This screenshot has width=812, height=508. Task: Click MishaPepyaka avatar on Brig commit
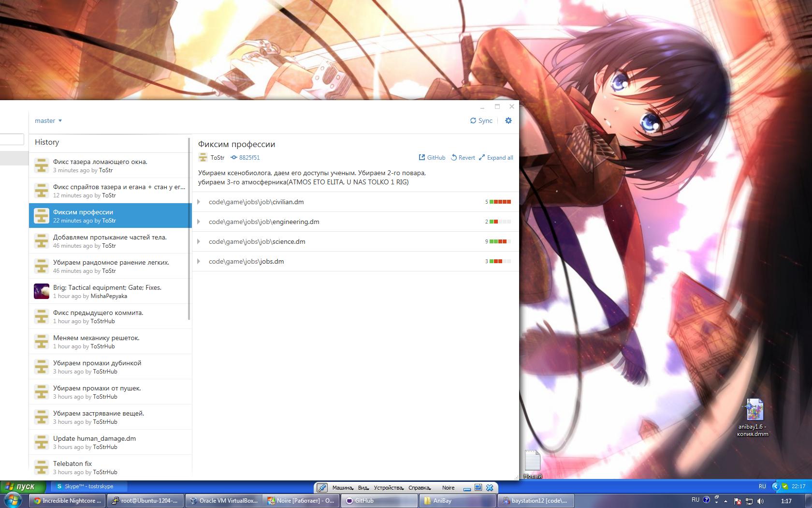pyautogui.click(x=42, y=291)
